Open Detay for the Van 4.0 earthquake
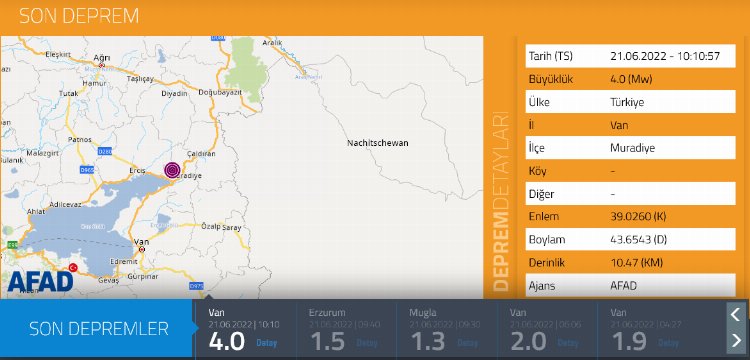Viewport: 750px width, 360px height. (266, 343)
